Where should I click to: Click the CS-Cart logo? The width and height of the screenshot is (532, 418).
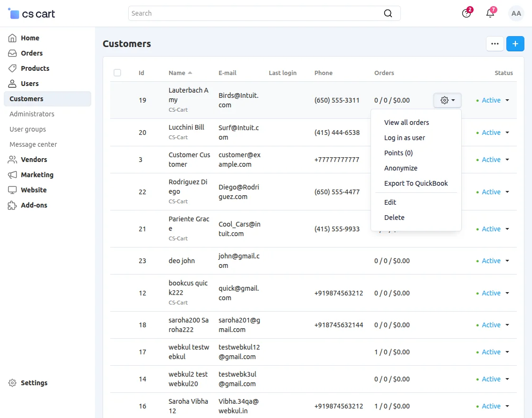[x=32, y=14]
